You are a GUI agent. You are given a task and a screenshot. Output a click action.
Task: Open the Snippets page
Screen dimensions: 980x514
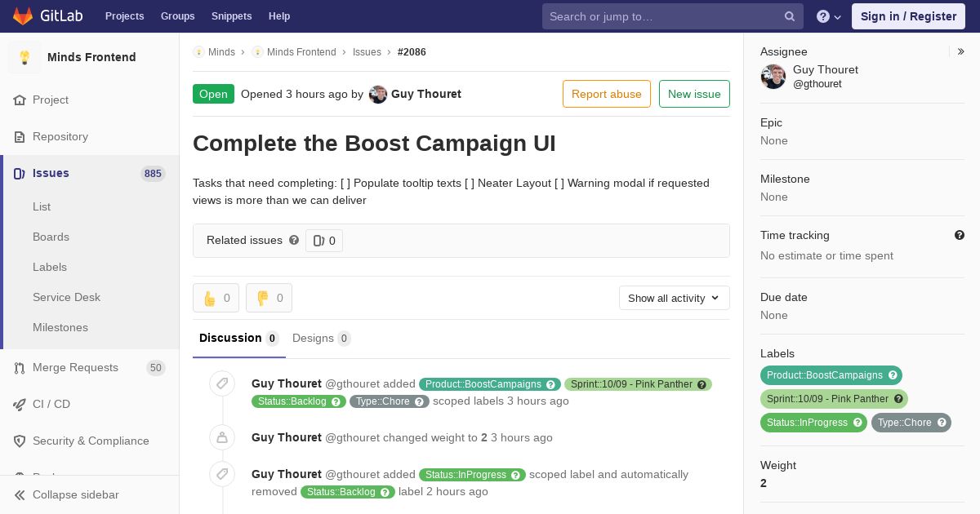pyautogui.click(x=231, y=16)
